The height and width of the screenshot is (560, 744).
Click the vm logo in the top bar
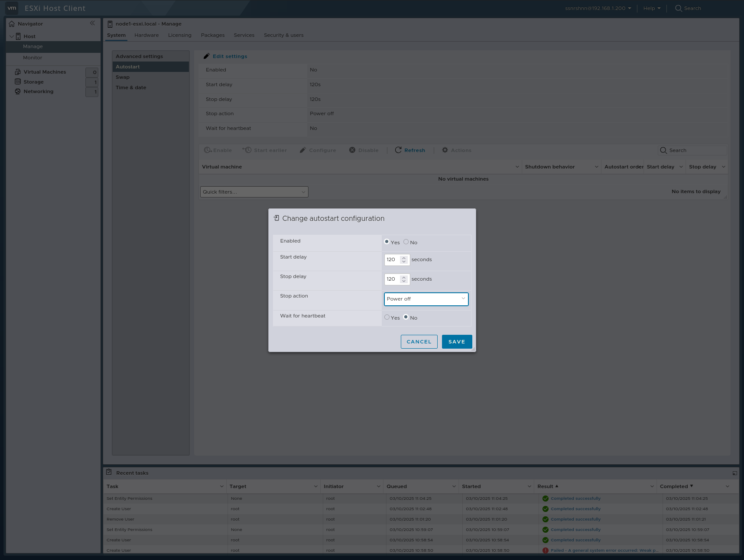click(12, 8)
